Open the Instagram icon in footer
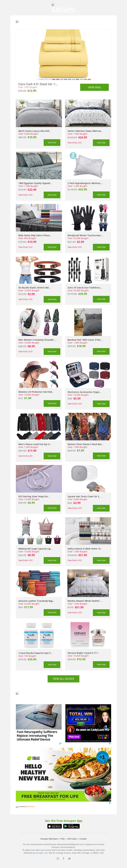 tap(58, 858)
